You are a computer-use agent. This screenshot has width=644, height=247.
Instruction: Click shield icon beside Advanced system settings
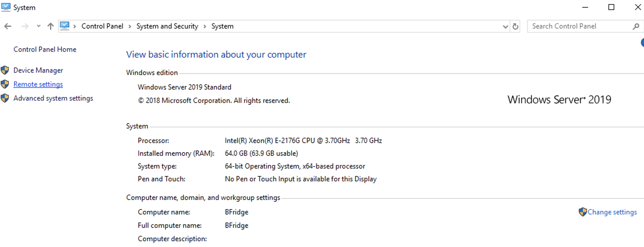pyautogui.click(x=5, y=98)
